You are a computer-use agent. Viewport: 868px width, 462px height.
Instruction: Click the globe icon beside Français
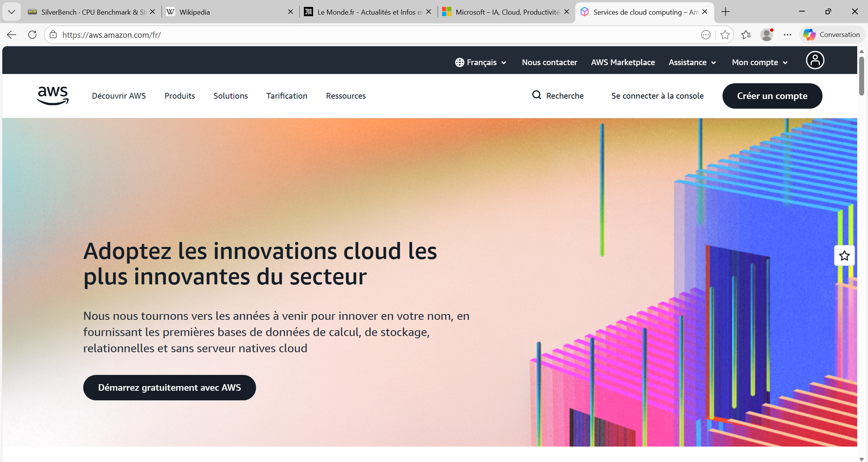pyautogui.click(x=459, y=62)
